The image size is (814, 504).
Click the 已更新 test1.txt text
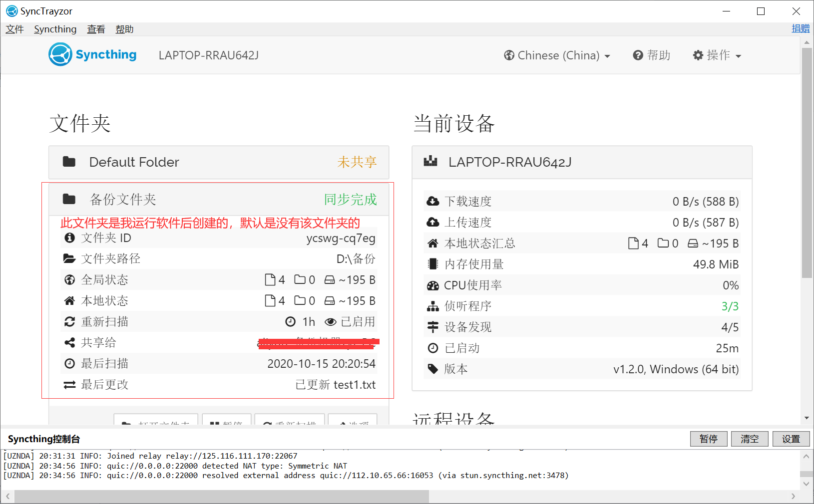click(336, 385)
